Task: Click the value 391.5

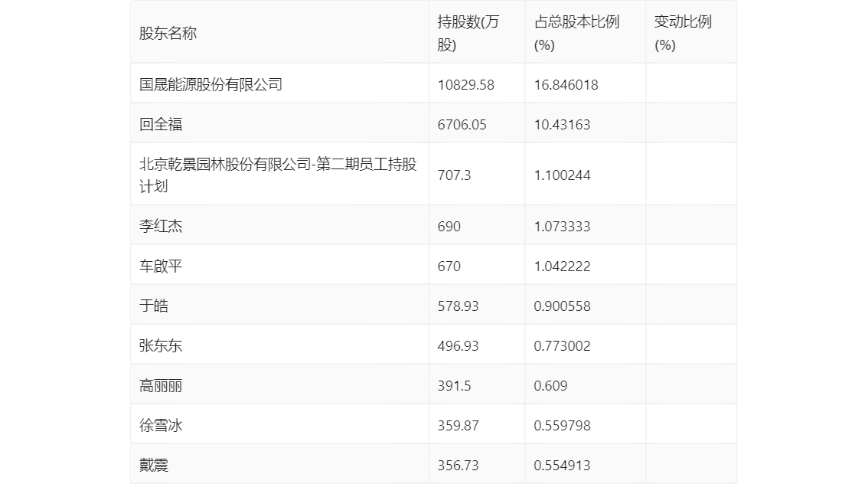Action: [x=454, y=386]
